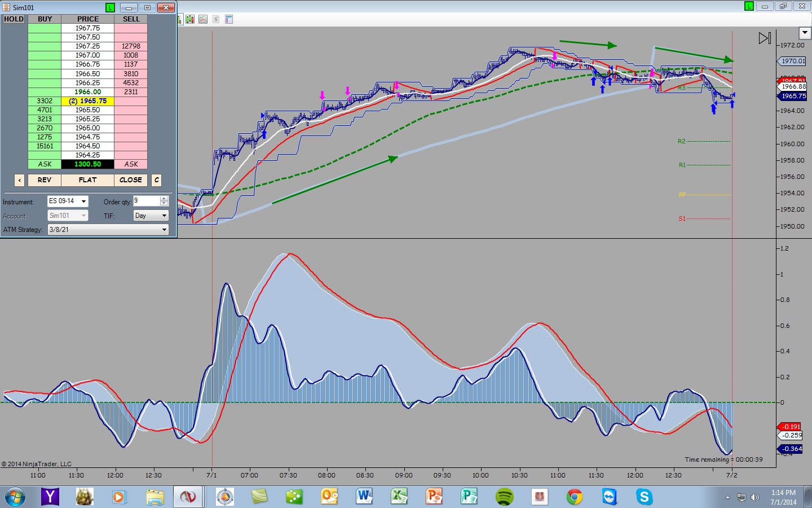Image resolution: width=812 pixels, height=508 pixels.
Task: Open Windows Media Player from taskbar
Action: click(x=118, y=497)
